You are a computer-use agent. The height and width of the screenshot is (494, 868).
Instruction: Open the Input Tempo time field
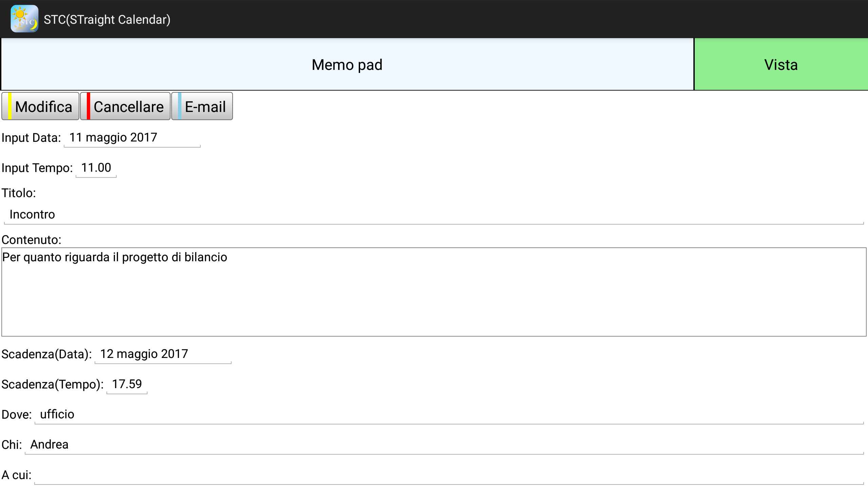tap(96, 168)
